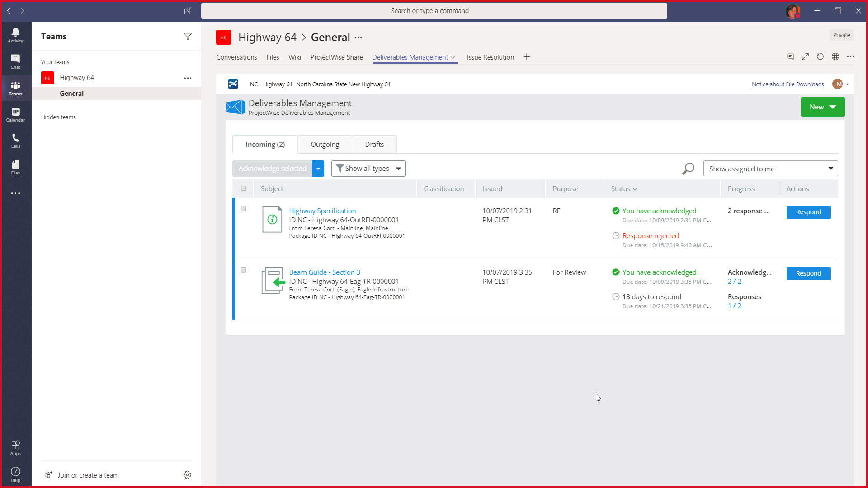Expand tab to full screen icon
Screen dimensions: 868x488
pos(805,57)
